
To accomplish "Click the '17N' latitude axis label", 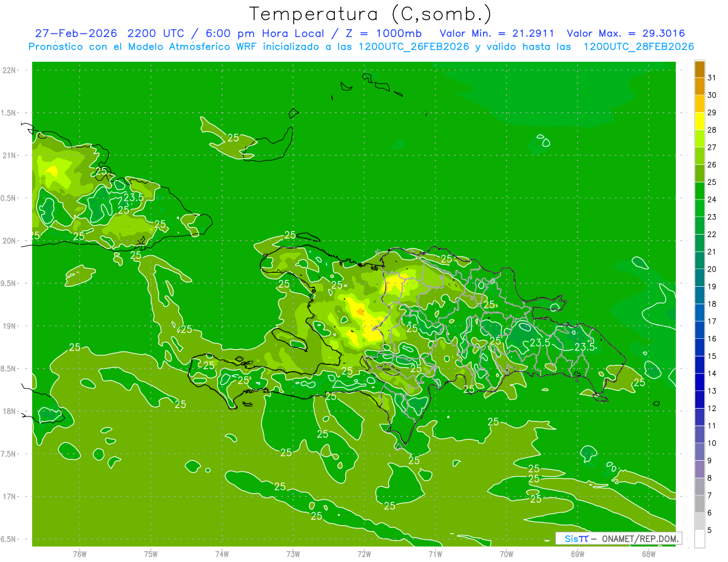I will coord(10,497).
